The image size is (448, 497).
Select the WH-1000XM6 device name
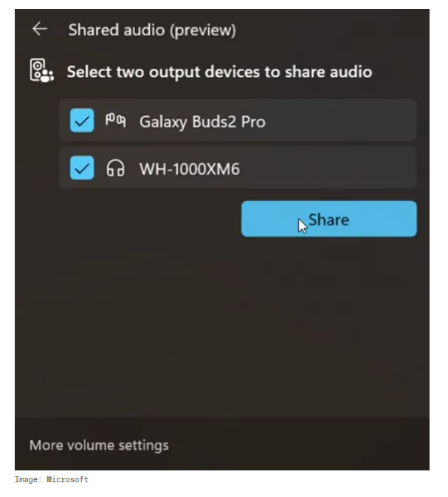click(190, 169)
